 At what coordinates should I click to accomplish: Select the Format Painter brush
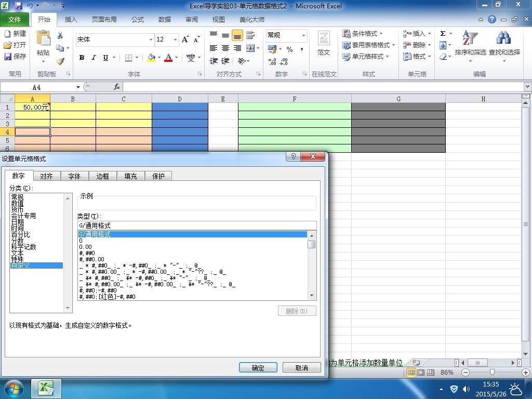(x=60, y=61)
